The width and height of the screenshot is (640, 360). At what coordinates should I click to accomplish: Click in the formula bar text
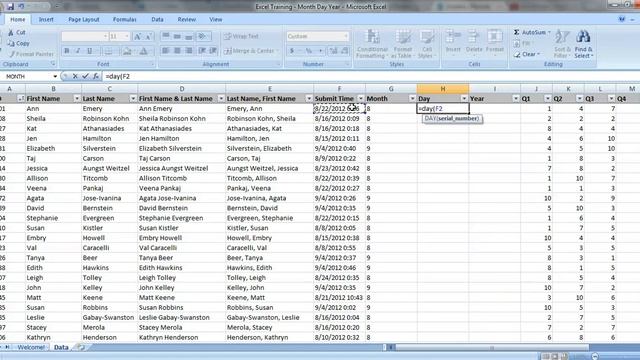click(x=118, y=76)
